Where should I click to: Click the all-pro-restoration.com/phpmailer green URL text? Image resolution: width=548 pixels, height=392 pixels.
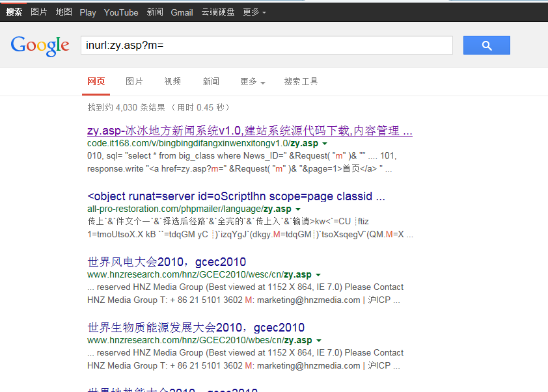(189, 209)
